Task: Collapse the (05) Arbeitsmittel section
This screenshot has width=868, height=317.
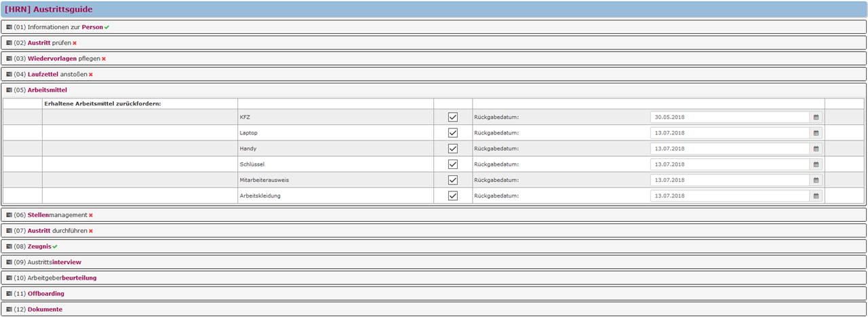Action: click(x=47, y=90)
